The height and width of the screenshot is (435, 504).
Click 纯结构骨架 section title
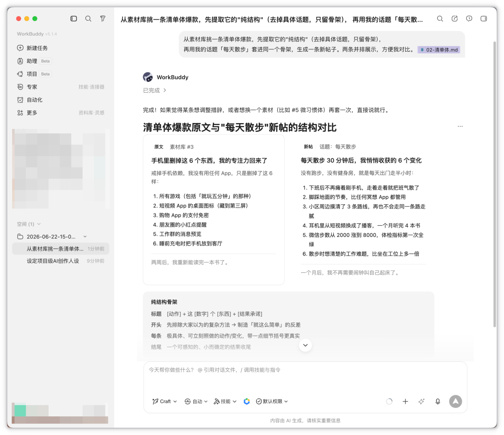[x=164, y=302]
